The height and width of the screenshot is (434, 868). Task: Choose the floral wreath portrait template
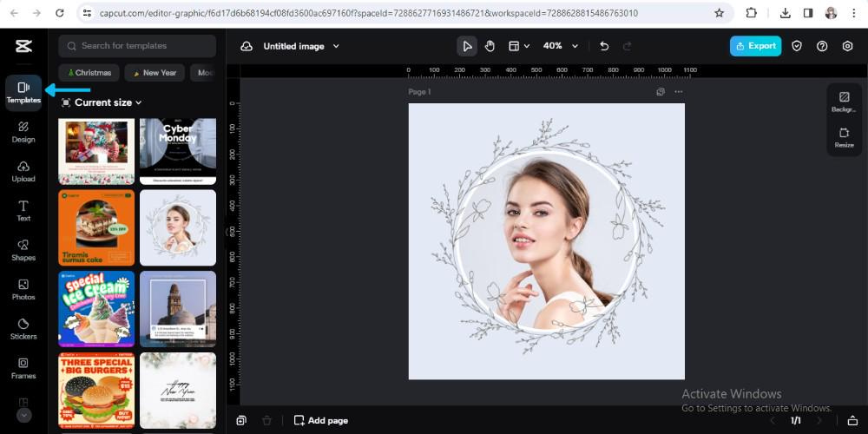click(x=178, y=227)
